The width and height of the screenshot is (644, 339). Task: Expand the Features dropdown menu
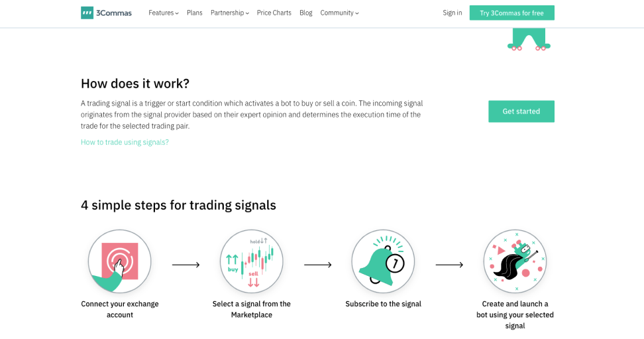coord(163,13)
